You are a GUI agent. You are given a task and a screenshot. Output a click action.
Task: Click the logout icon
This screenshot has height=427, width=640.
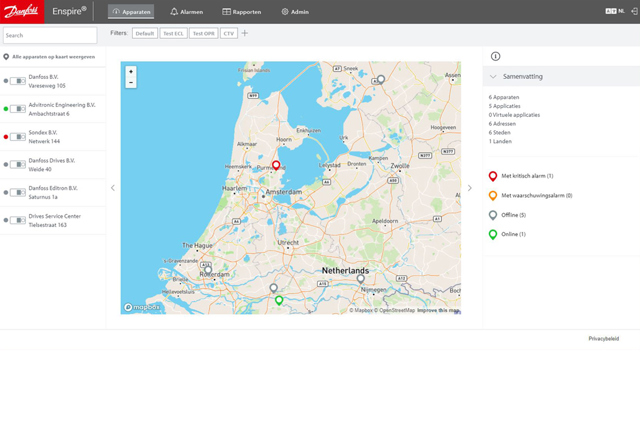634,11
